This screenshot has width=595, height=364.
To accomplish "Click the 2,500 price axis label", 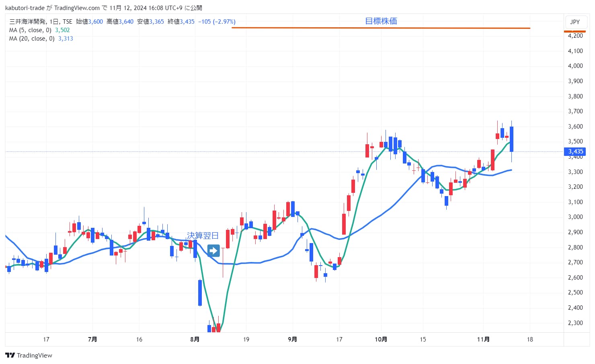I will click(x=575, y=292).
